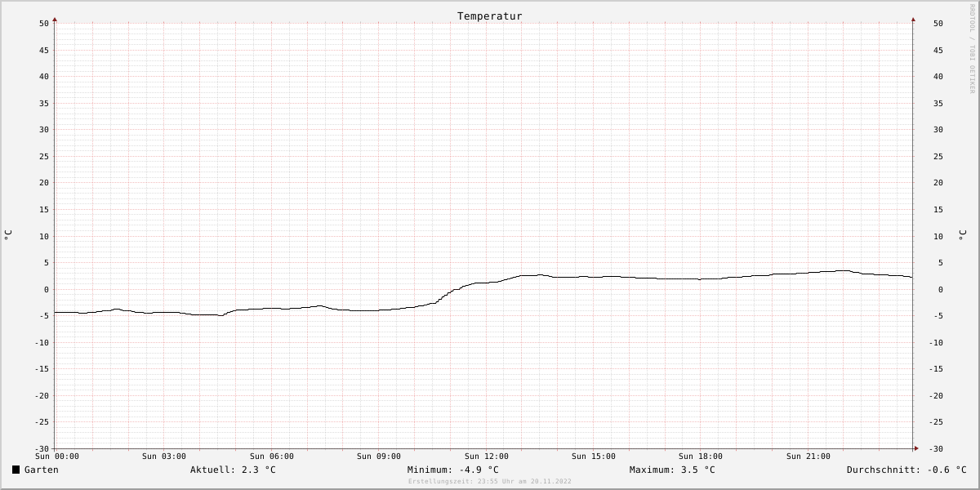Select the Garten legend label
980x490 pixels.
pyautogui.click(x=42, y=470)
